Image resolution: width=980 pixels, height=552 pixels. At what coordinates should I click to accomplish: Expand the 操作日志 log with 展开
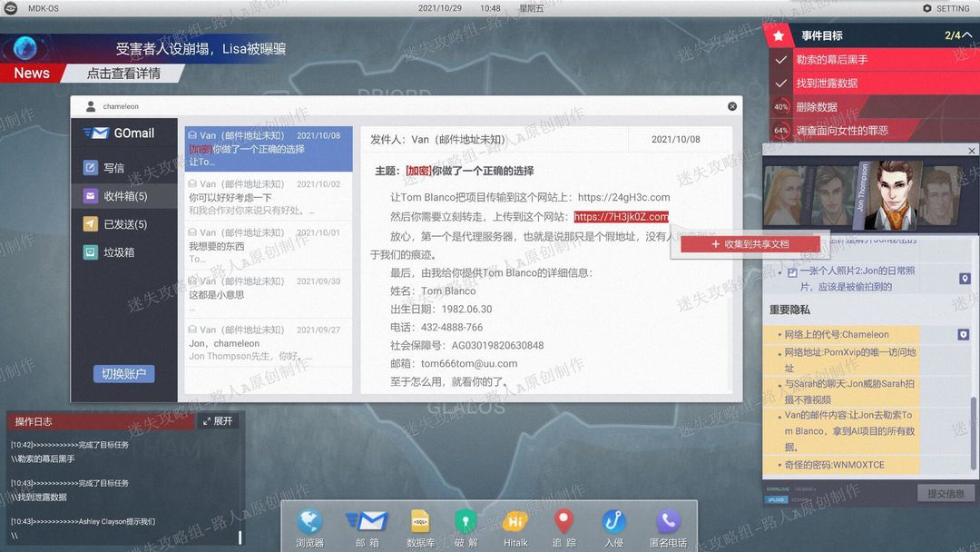tap(218, 421)
